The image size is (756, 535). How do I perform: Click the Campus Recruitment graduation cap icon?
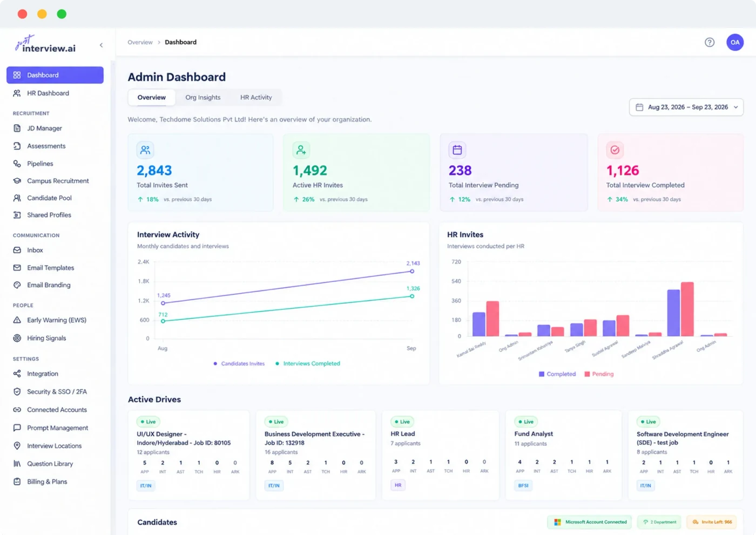coord(17,181)
